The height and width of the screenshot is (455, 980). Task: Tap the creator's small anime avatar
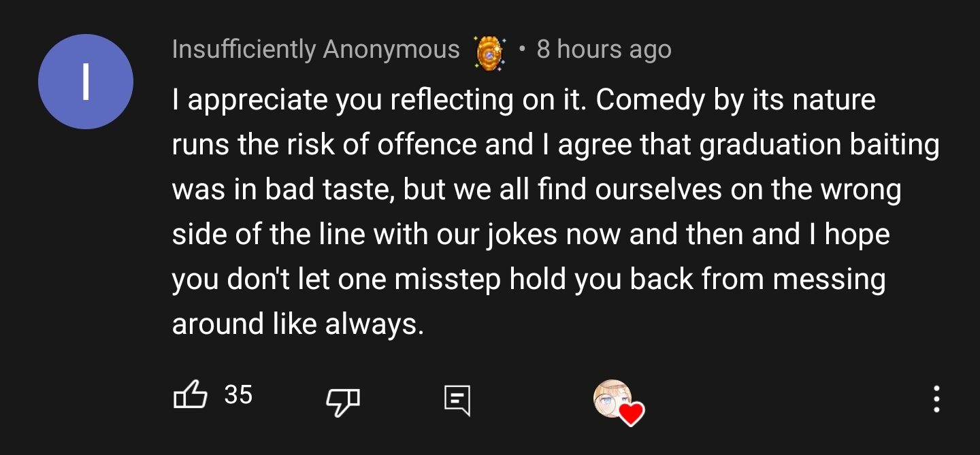(x=612, y=398)
